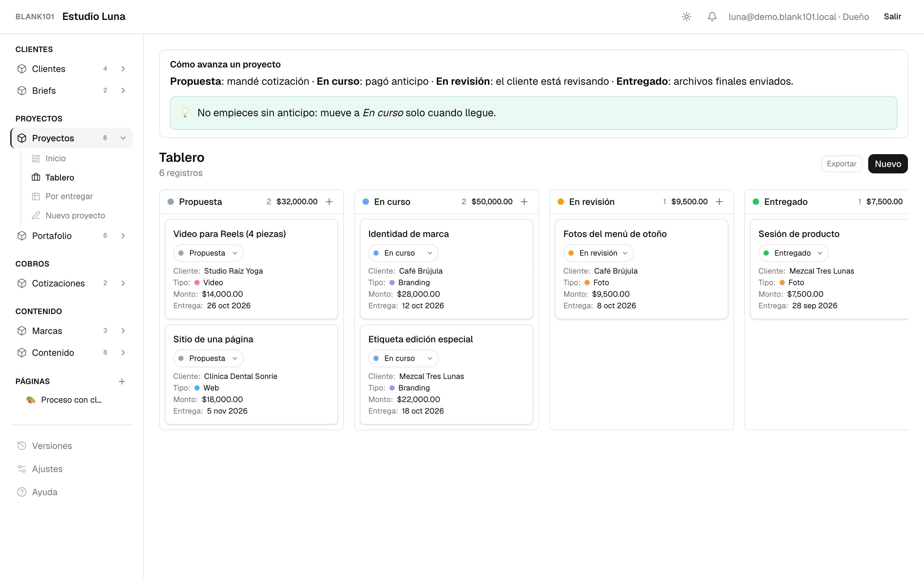This screenshot has width=924, height=578.
Task: Click the Nuevo proyecto pencil icon
Action: tap(36, 215)
